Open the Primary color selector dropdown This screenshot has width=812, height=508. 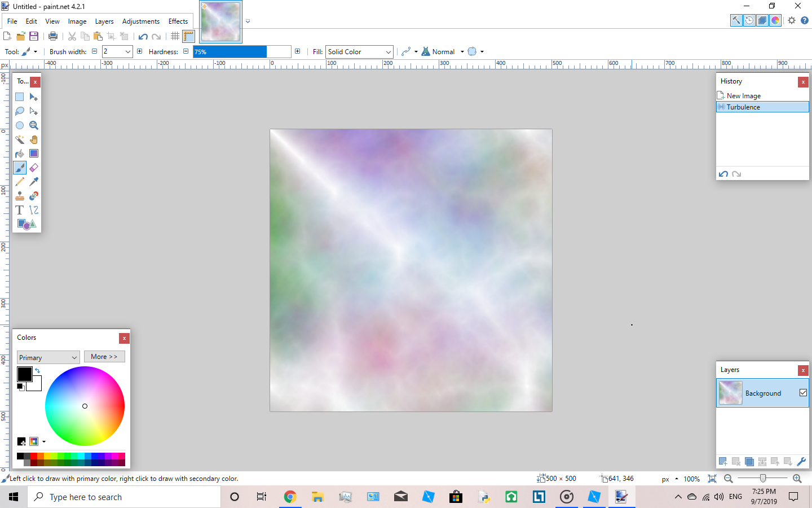47,357
